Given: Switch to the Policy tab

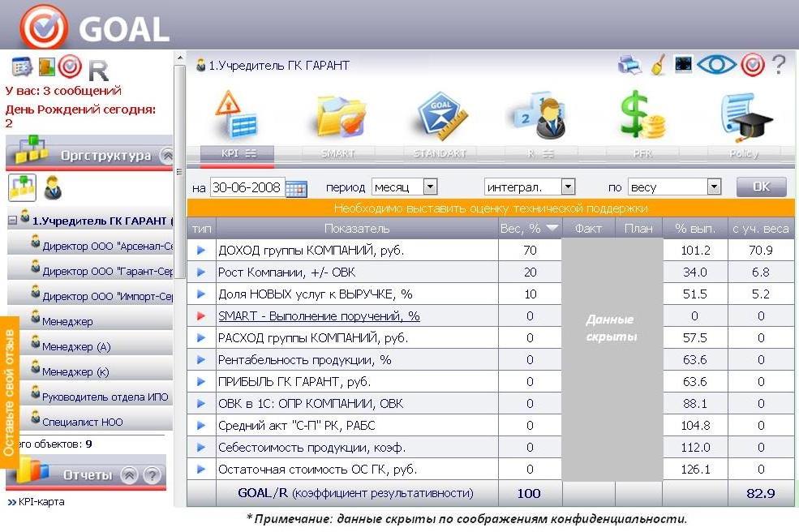Looking at the screenshot, I should [x=744, y=153].
